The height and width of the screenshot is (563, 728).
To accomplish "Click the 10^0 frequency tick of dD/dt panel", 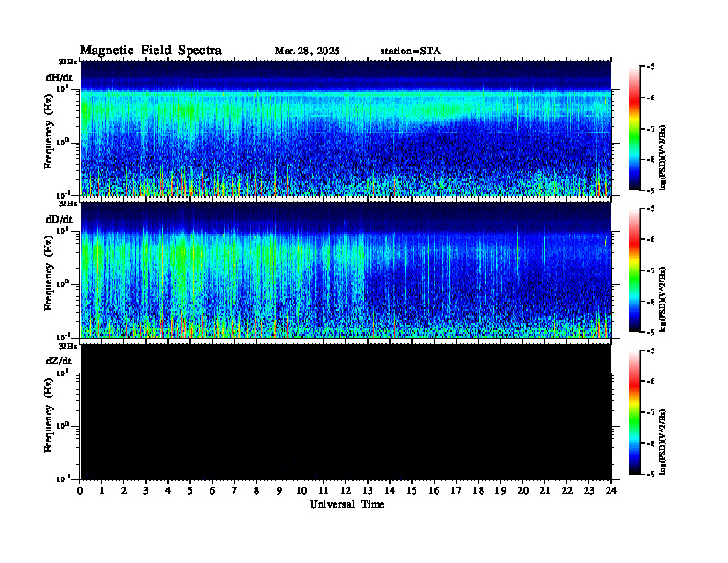I will (63, 284).
